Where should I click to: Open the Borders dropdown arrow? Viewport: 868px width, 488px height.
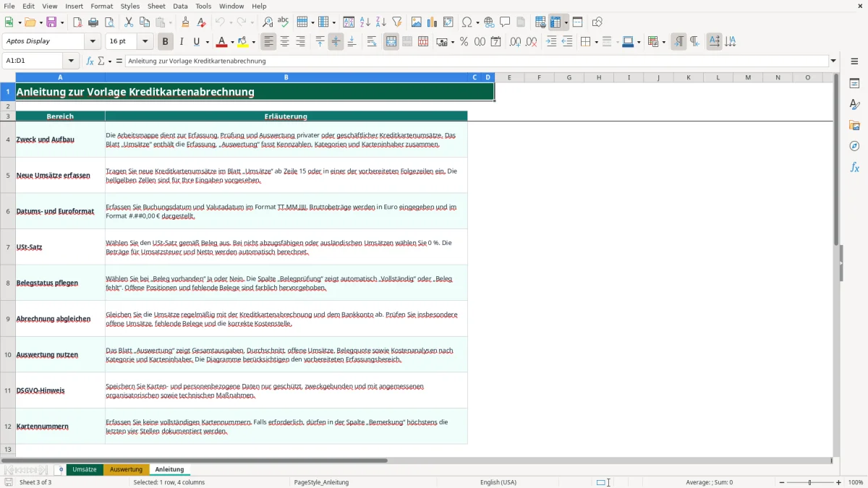(596, 42)
